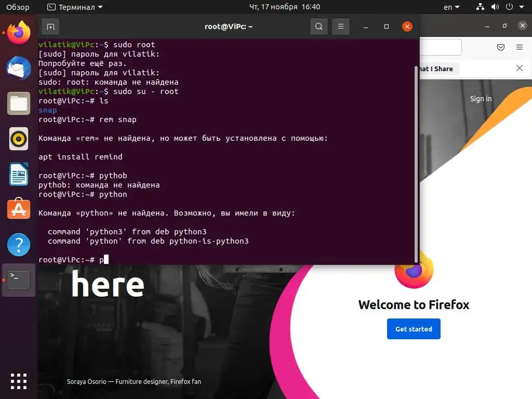
Task: Click 'Welcome to Firefox' heading
Action: [414, 304]
